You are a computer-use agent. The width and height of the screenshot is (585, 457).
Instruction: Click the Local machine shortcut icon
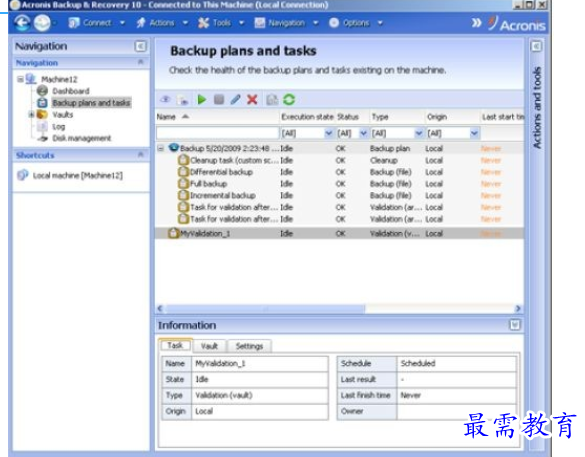[23, 175]
